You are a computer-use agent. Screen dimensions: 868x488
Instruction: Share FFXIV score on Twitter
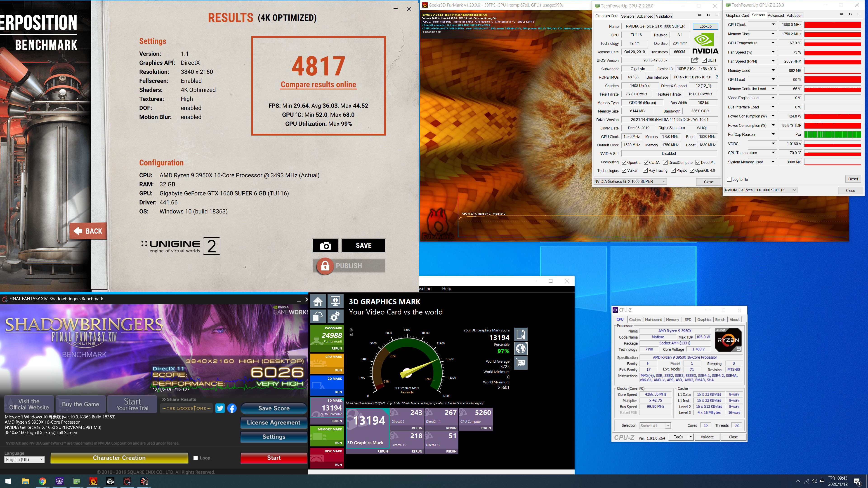(x=220, y=408)
